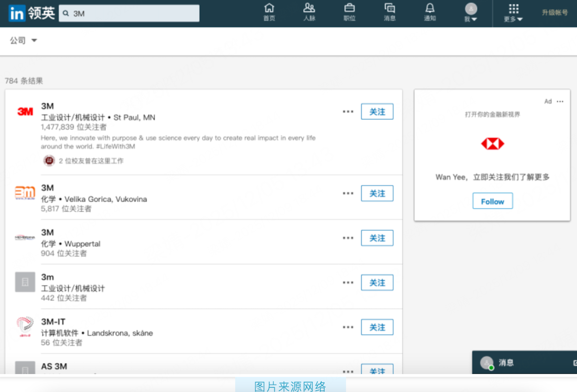Expand the 我 profile dropdown

[471, 12]
